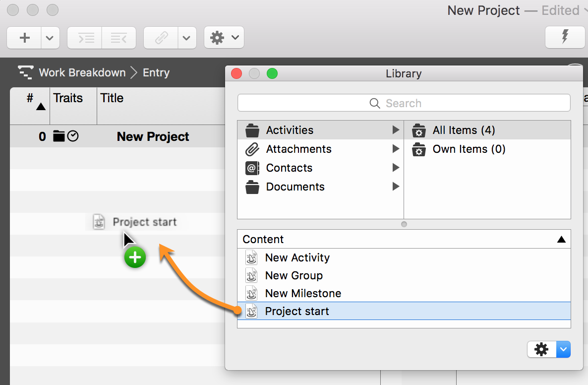Click the Activities briefcase icon in the Library sidebar
Image resolution: width=588 pixels, height=385 pixels.
(x=252, y=130)
